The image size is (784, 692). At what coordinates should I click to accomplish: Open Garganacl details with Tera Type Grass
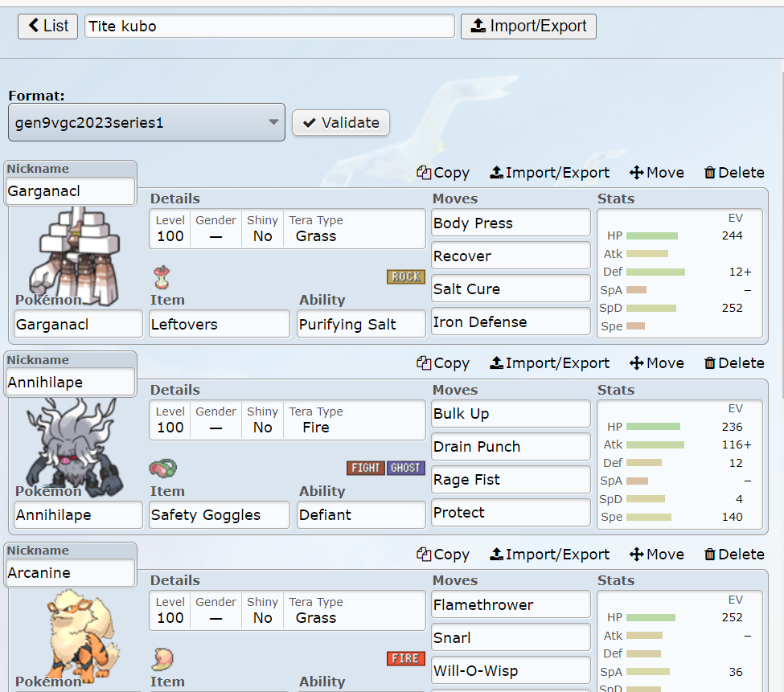[x=288, y=229]
